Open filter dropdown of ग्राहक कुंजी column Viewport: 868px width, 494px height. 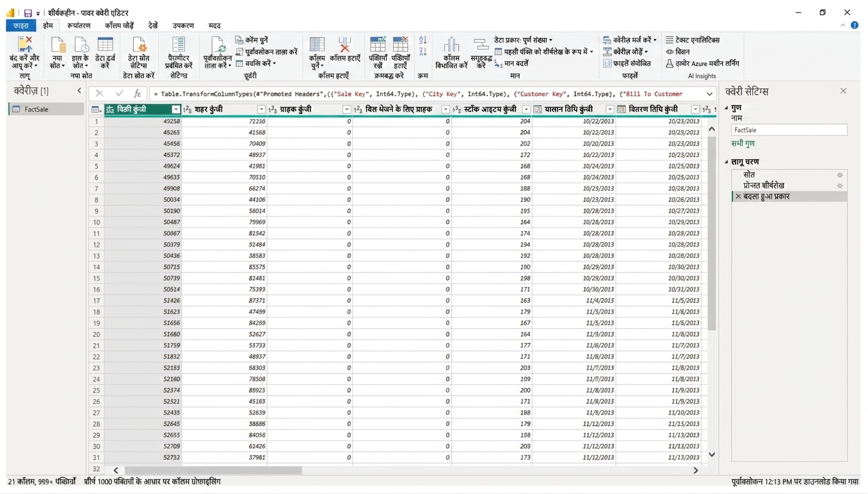click(346, 109)
